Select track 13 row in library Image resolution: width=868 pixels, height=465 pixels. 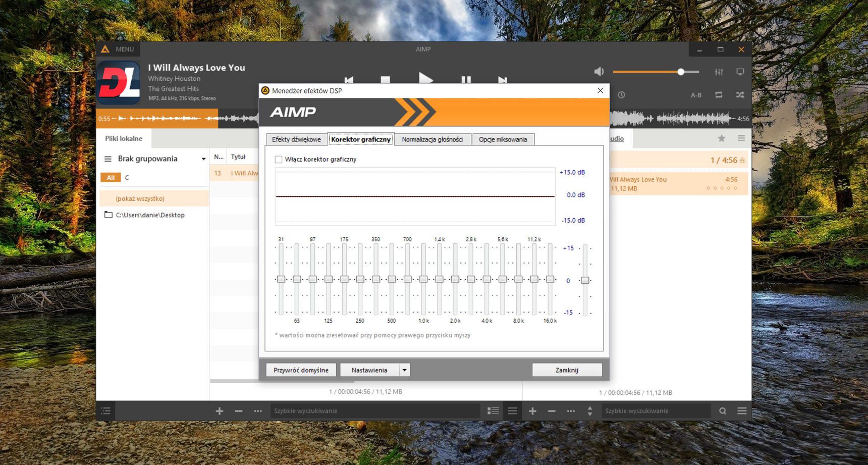click(x=234, y=173)
